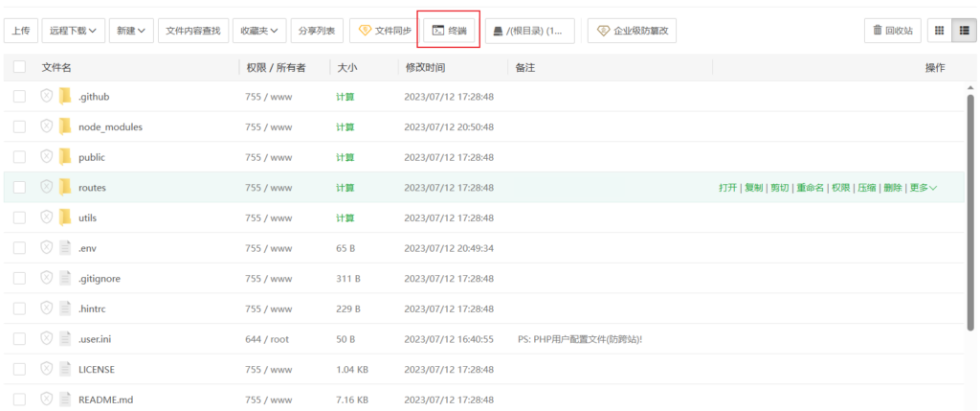Click the README.md file icon
The height and width of the screenshot is (411, 980).
tap(65, 400)
